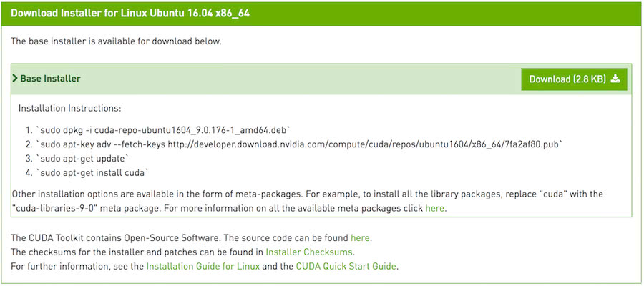Click the Installation Instructions heading

pyautogui.click(x=69, y=109)
